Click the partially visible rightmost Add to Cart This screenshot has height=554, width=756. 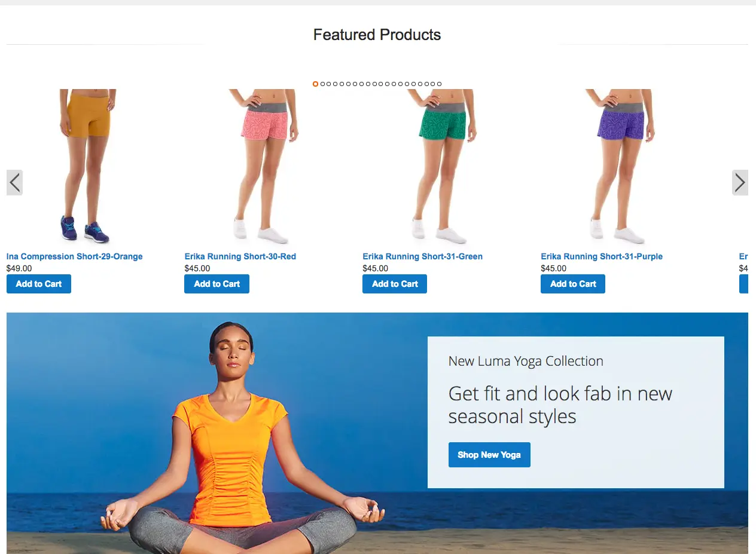click(x=744, y=284)
